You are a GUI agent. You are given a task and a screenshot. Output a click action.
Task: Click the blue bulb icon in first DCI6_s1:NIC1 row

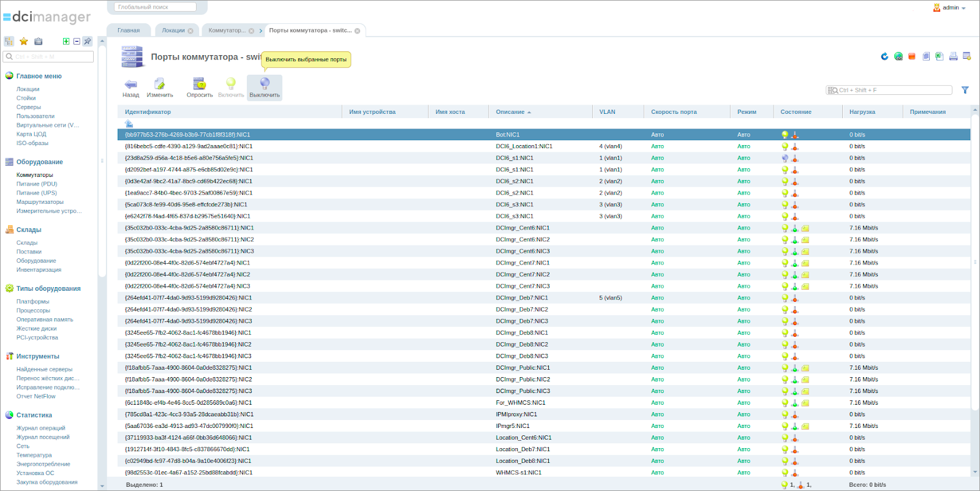(785, 158)
